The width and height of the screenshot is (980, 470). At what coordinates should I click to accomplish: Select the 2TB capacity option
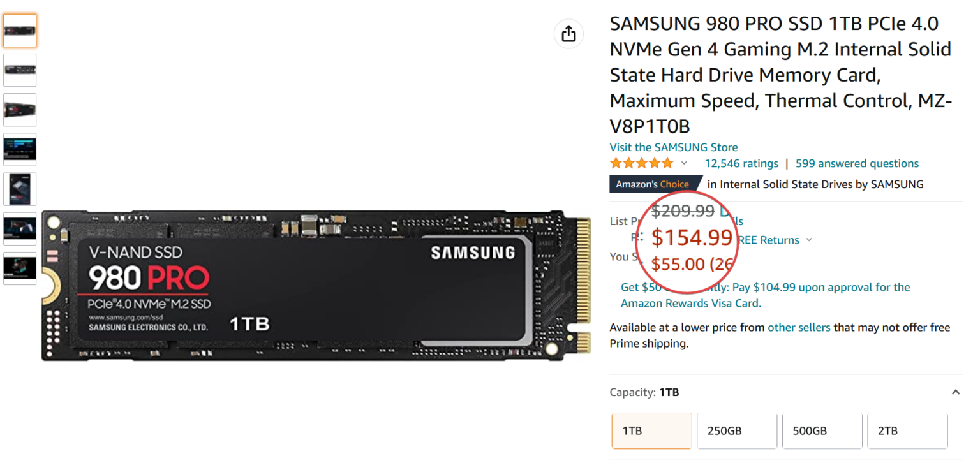pos(907,430)
